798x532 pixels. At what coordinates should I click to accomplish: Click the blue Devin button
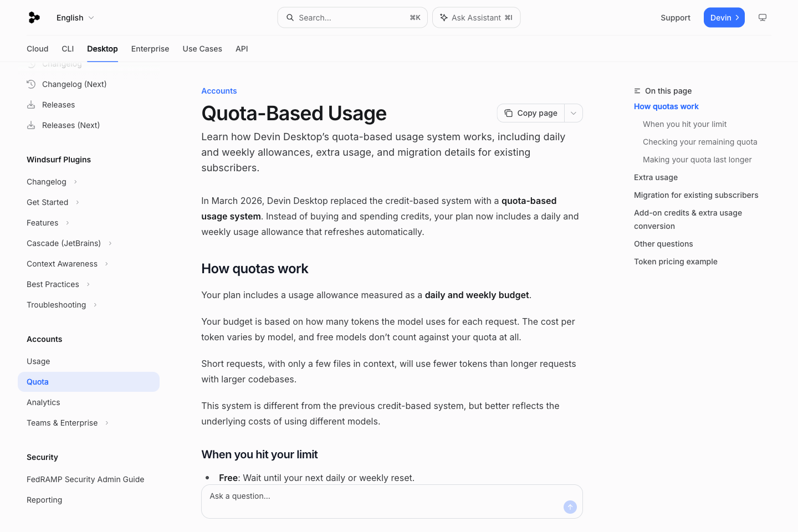(724, 18)
